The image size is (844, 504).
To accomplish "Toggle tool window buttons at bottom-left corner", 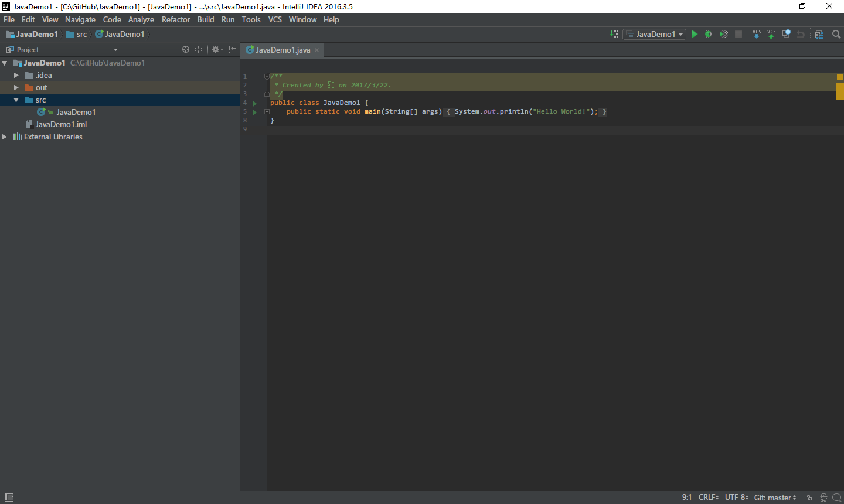I will [x=9, y=498].
